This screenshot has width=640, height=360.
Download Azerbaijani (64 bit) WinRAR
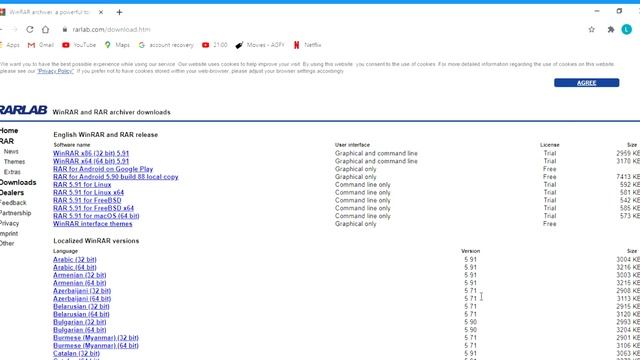82,298
